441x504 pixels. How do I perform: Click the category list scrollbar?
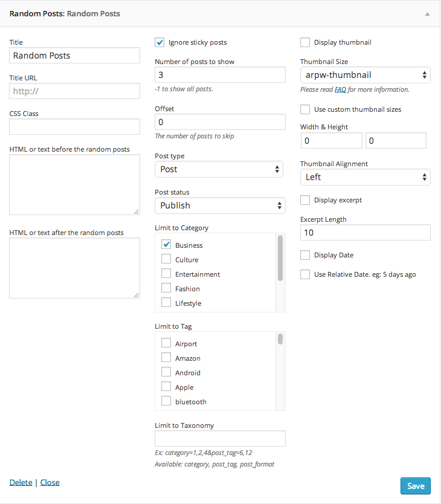coord(280,258)
